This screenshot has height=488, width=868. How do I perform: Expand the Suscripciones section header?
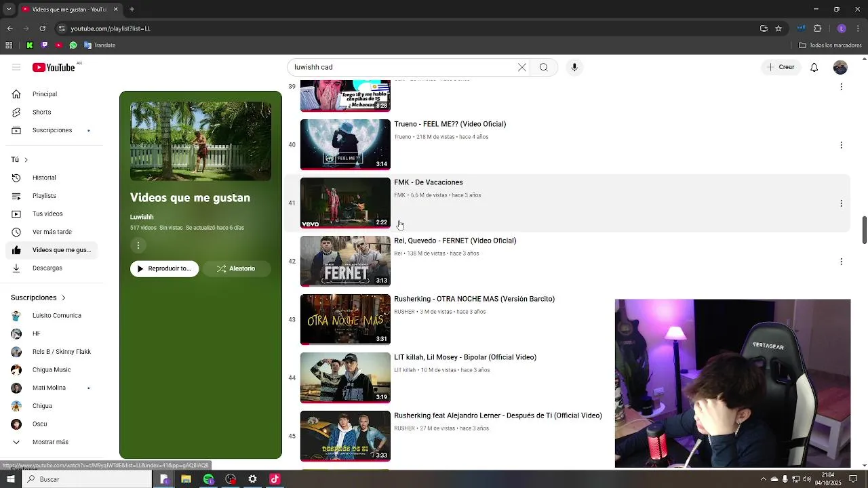[38, 298]
